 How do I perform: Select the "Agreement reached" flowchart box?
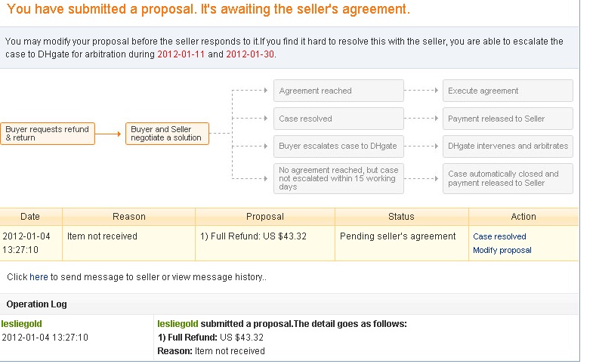338,91
